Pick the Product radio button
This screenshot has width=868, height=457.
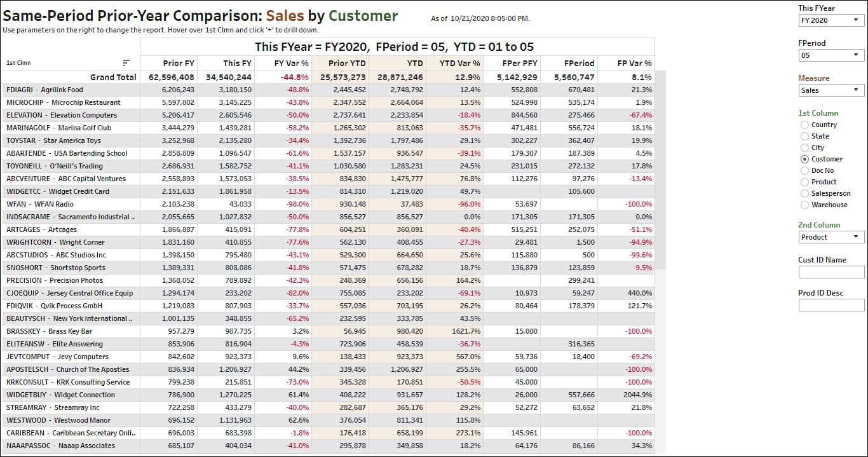805,182
